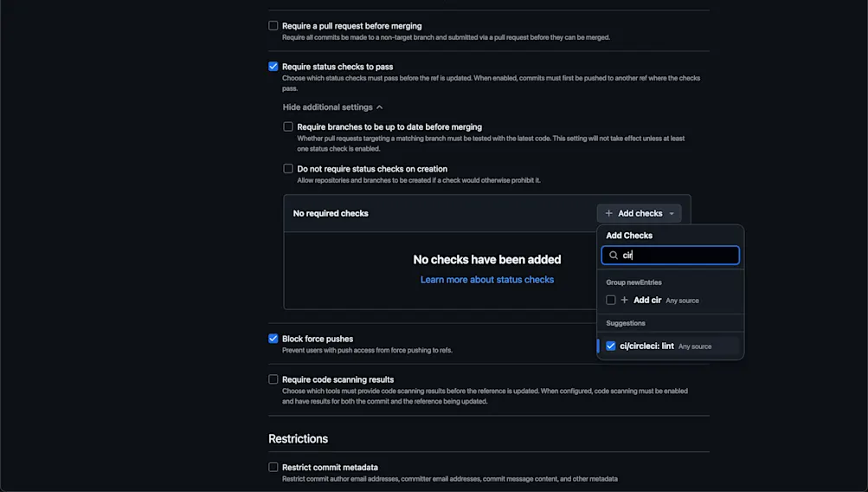This screenshot has height=492, width=868.
Task: Click the Block force pushes label
Action: [x=318, y=339]
